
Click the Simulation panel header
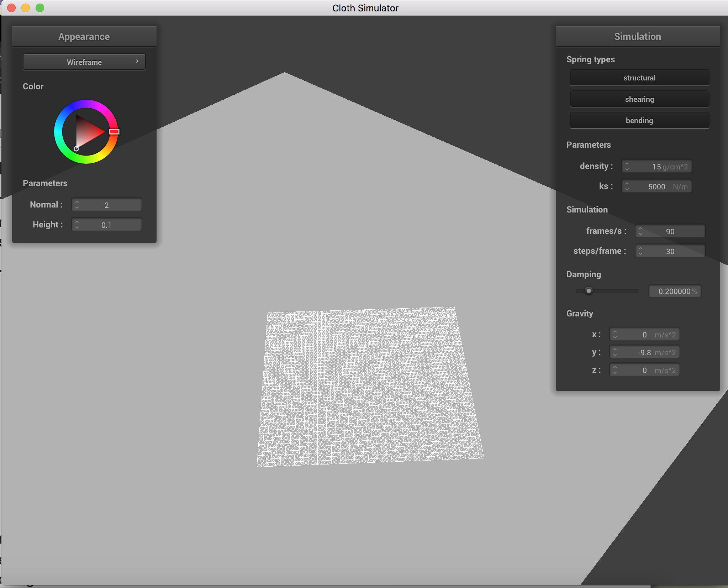[x=638, y=37]
